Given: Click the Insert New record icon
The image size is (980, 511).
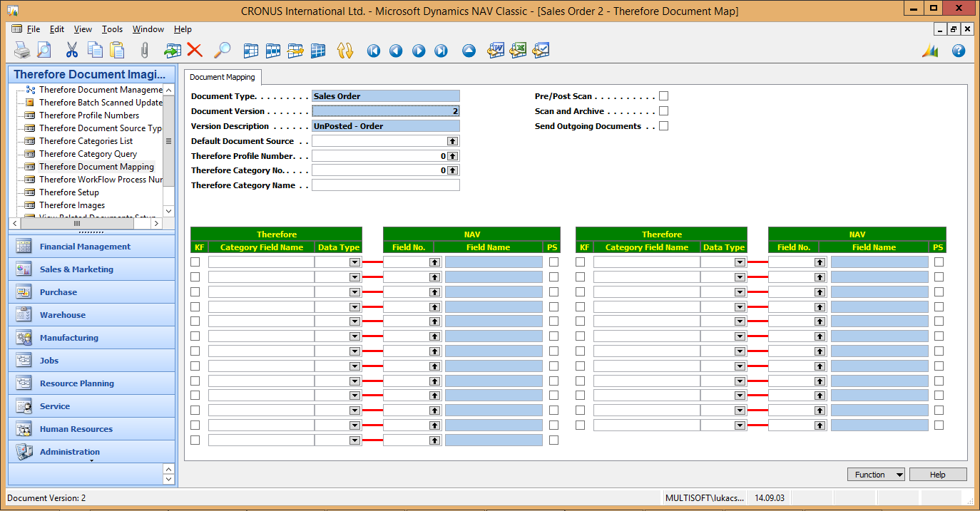Looking at the screenshot, I should click(x=172, y=50).
